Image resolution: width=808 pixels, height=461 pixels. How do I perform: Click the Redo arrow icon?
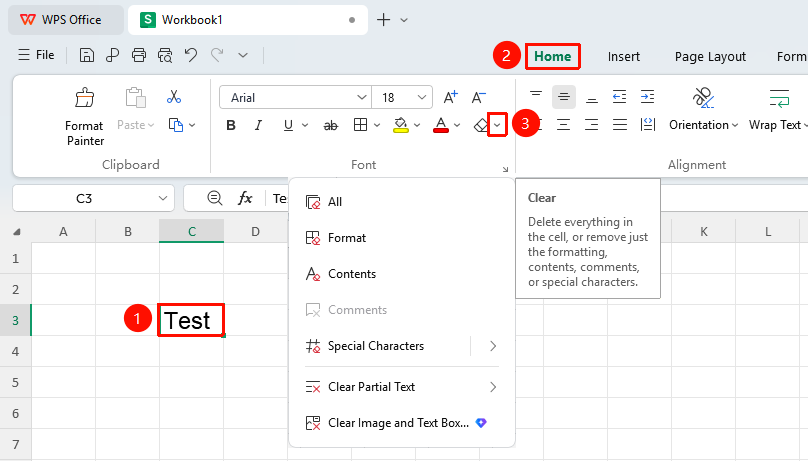217,55
